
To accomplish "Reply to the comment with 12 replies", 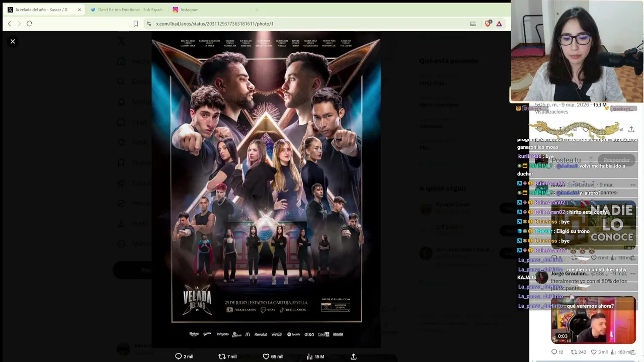I will click(x=557, y=352).
